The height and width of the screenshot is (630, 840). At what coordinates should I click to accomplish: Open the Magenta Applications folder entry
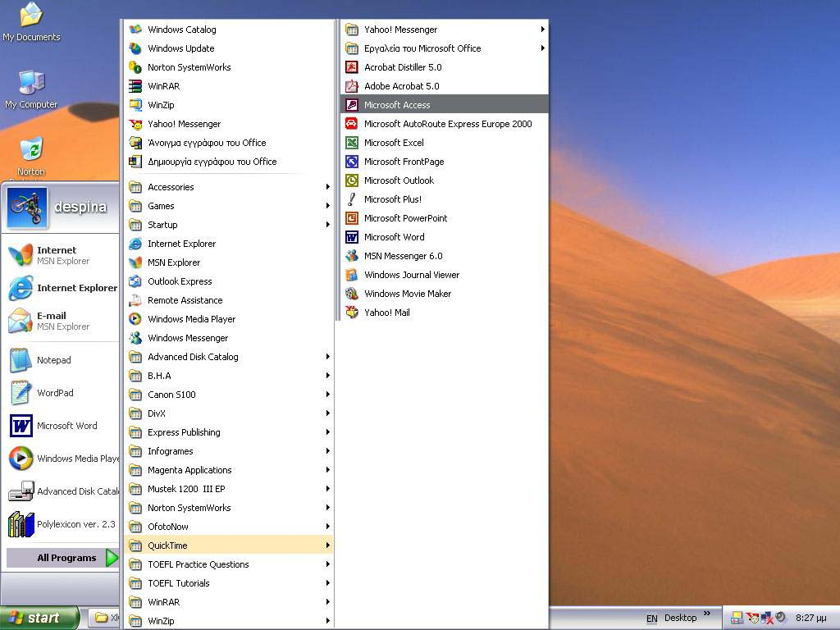(x=229, y=470)
